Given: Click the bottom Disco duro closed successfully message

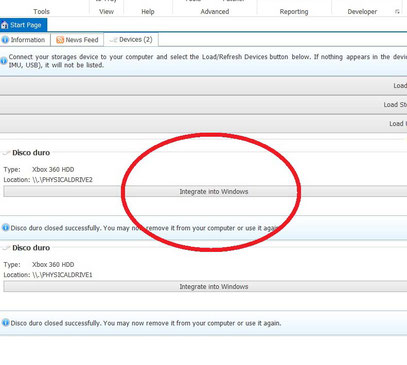Looking at the screenshot, I should tap(146, 323).
